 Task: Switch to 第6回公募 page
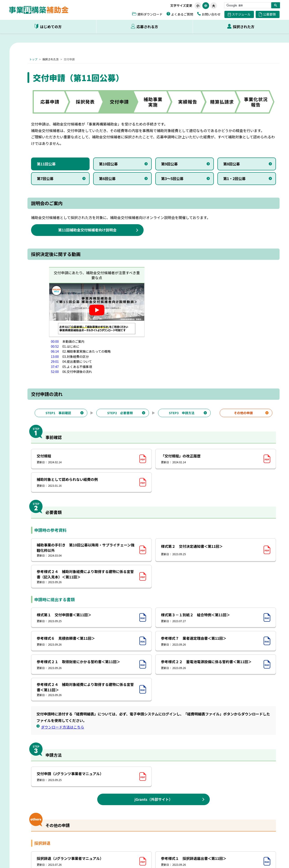tap(122, 179)
